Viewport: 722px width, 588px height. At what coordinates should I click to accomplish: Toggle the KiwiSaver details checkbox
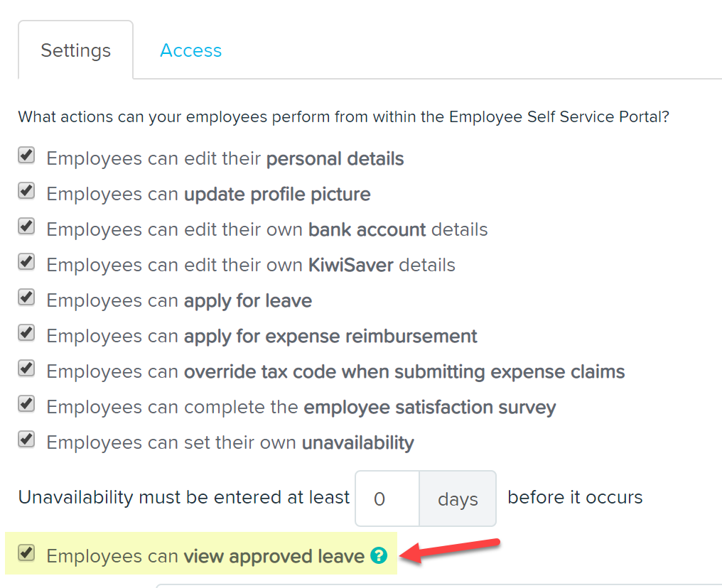26,262
